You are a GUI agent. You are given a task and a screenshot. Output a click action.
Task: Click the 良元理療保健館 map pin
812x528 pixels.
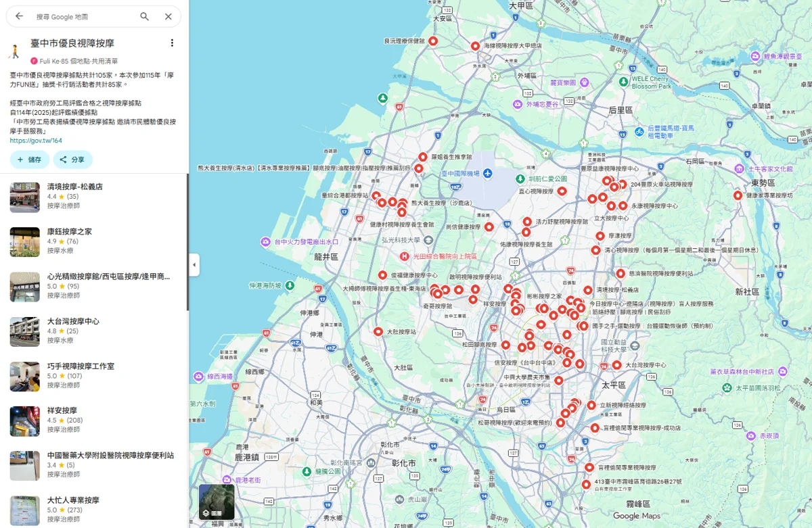click(433, 41)
